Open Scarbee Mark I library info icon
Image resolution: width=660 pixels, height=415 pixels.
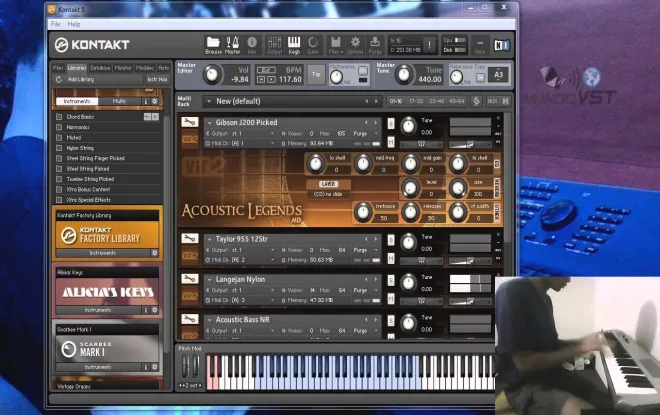point(146,367)
